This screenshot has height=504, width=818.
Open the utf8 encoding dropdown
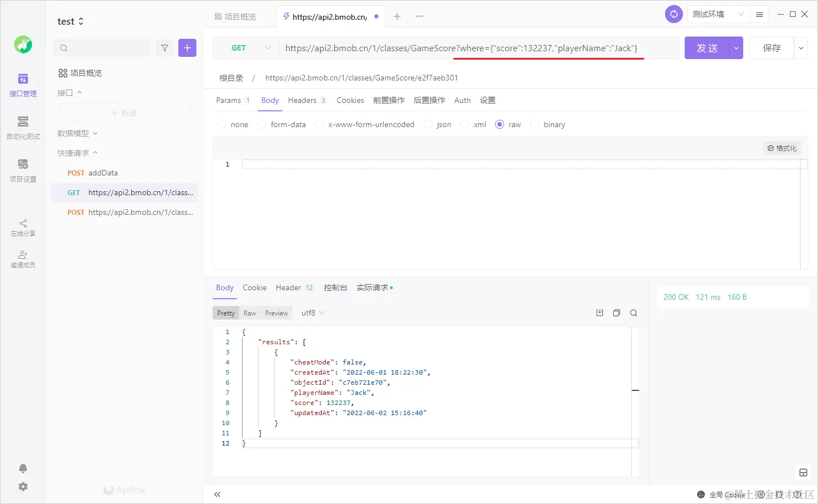pyautogui.click(x=313, y=313)
